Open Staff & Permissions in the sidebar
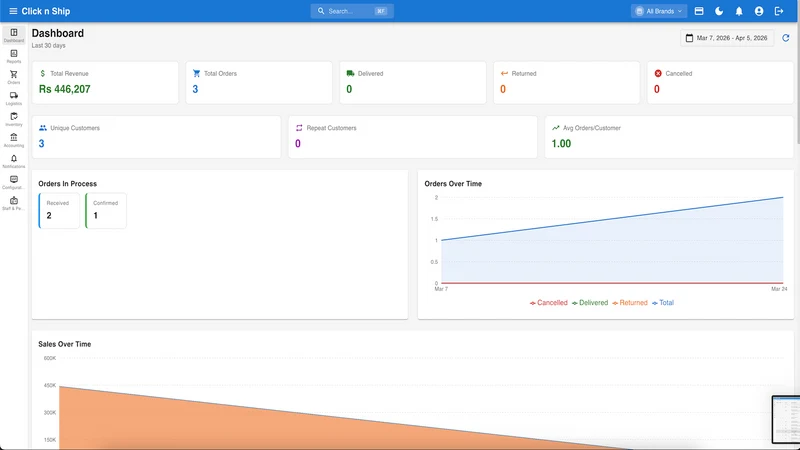800x450 pixels. point(14,203)
